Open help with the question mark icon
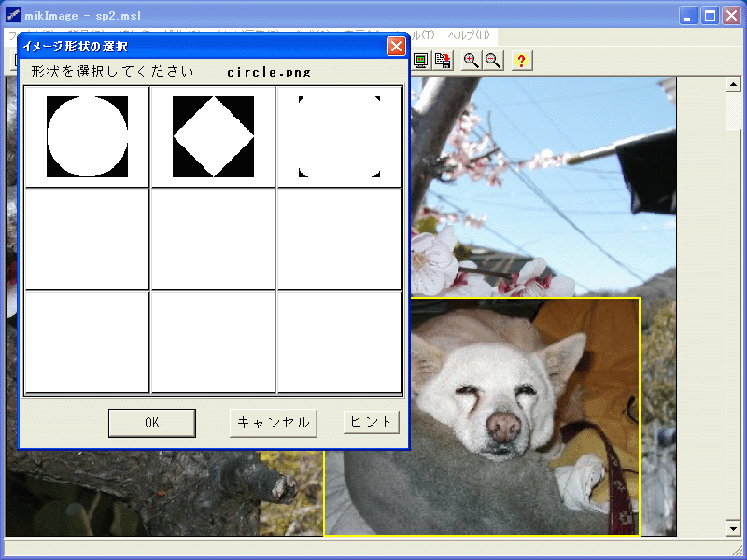Viewport: 747px width, 560px height. tap(522, 61)
